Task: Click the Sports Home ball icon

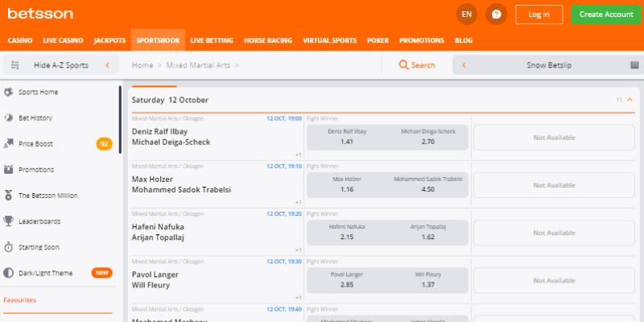Action: pyautogui.click(x=8, y=92)
